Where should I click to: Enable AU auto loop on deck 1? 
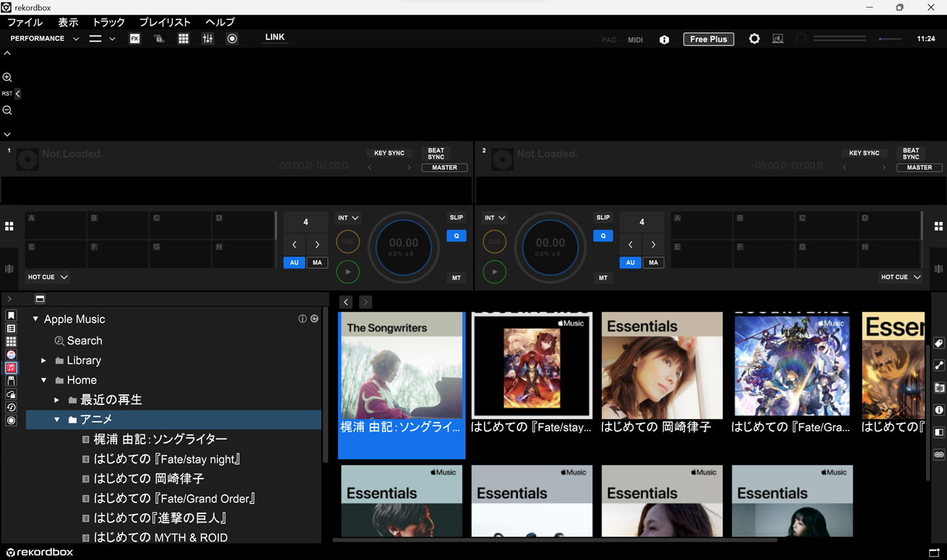[x=294, y=262]
